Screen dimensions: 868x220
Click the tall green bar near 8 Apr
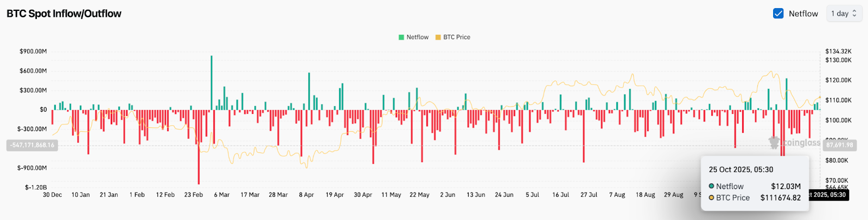(x=309, y=91)
